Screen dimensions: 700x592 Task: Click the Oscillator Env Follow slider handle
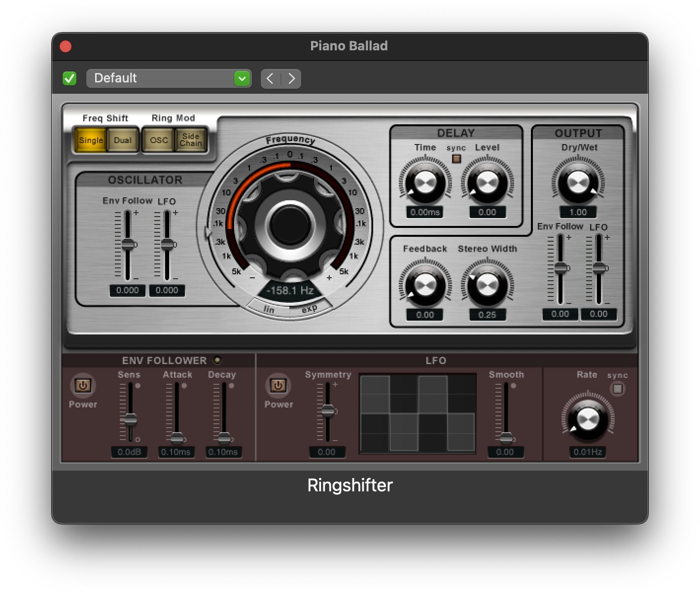128,244
